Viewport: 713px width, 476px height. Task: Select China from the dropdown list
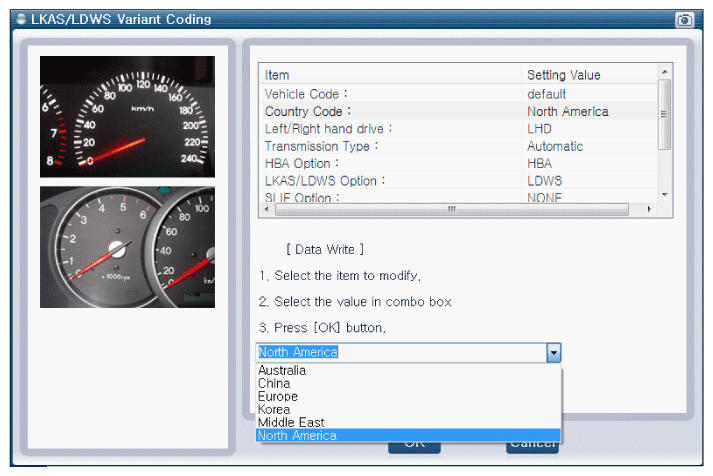[x=274, y=384]
